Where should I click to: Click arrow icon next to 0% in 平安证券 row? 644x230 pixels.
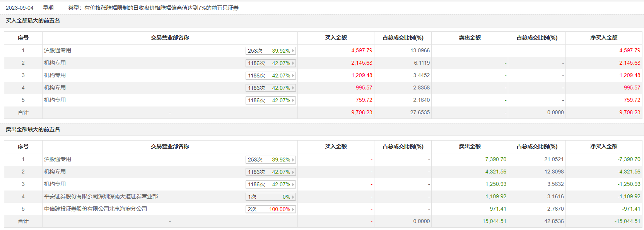click(x=293, y=197)
